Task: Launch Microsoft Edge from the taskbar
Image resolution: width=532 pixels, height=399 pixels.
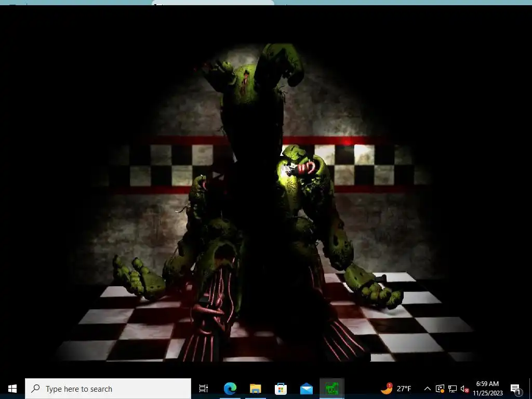Action: (x=230, y=389)
